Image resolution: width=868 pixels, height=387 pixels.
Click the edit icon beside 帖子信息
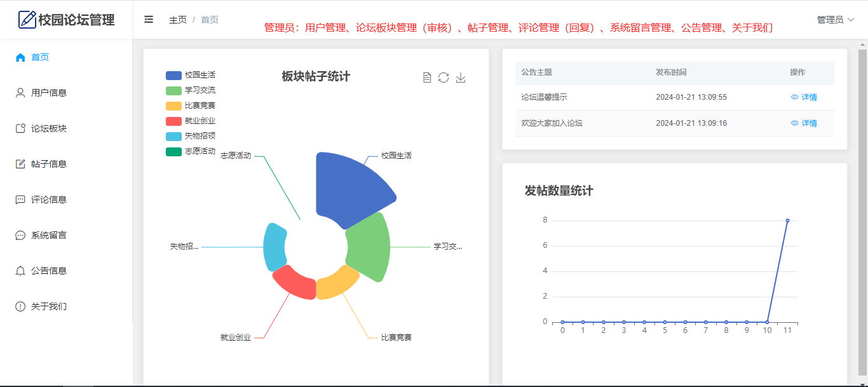pos(20,164)
